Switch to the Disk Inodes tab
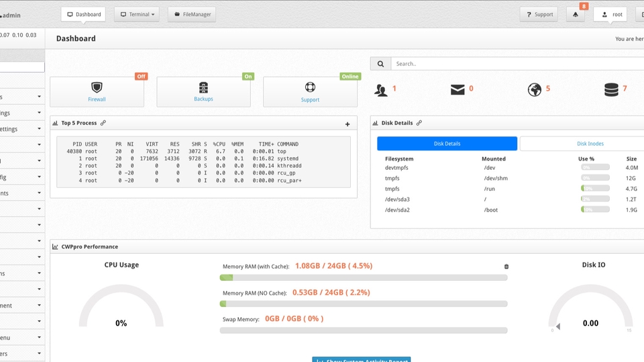644x362 pixels. click(590, 144)
